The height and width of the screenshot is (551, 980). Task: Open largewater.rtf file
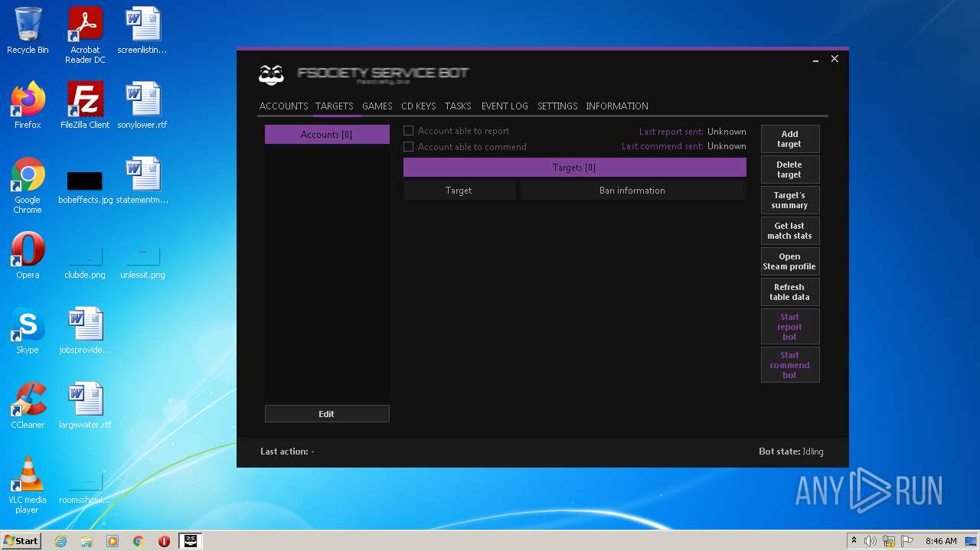point(85,406)
